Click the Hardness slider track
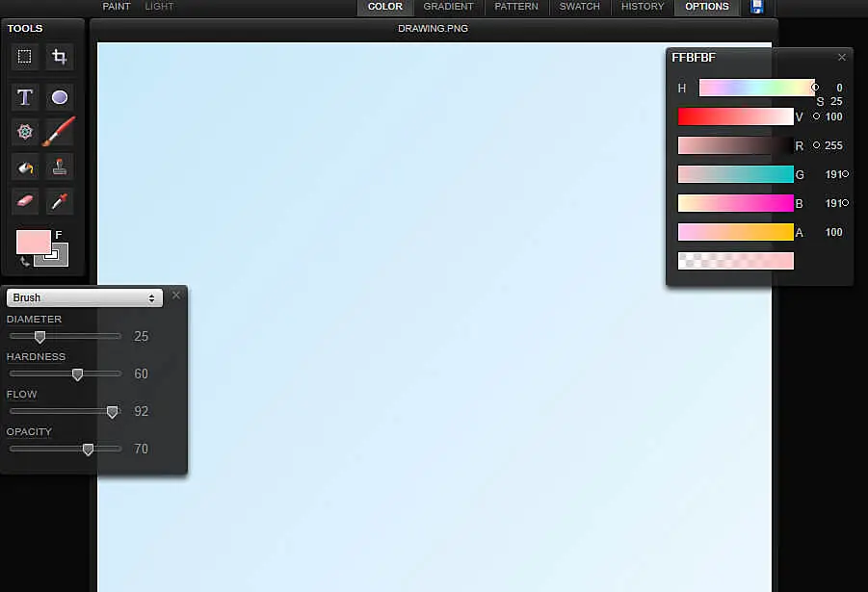 coord(66,373)
